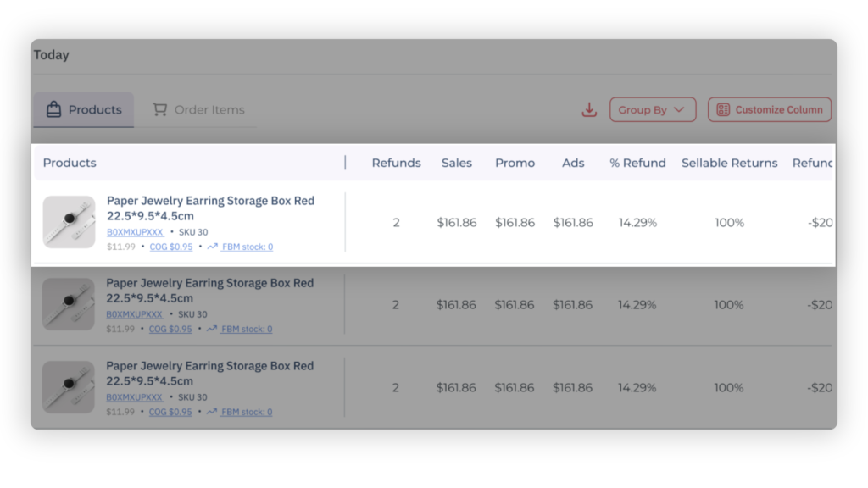Open third row's Paper Jewelry Earring Storage Box title
The image size is (868, 488).
coord(209,366)
